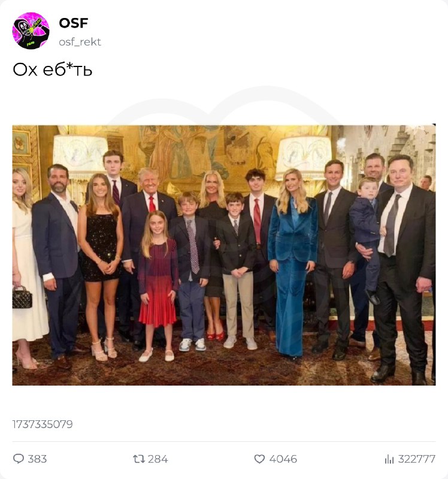Open the 322777 views count
The image size is (448, 479).
[416, 459]
